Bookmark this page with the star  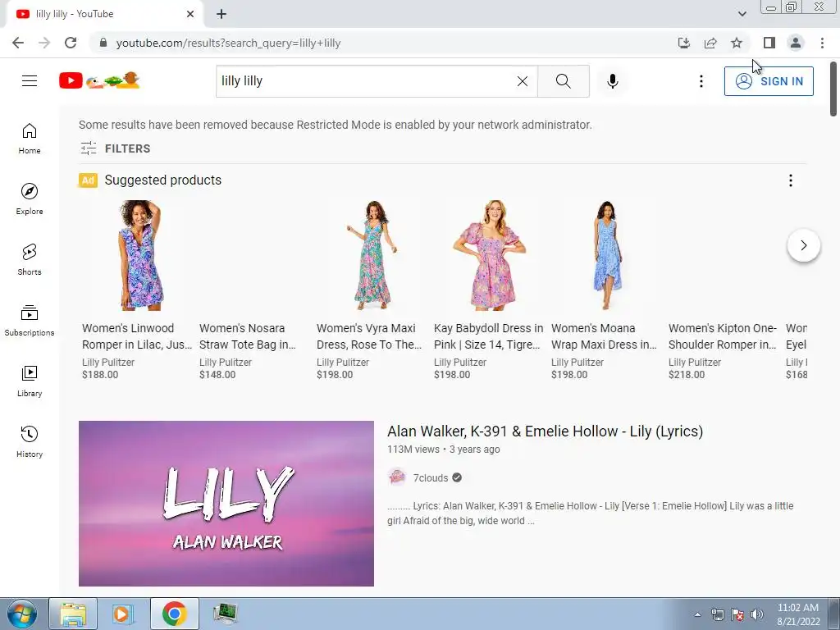click(737, 43)
